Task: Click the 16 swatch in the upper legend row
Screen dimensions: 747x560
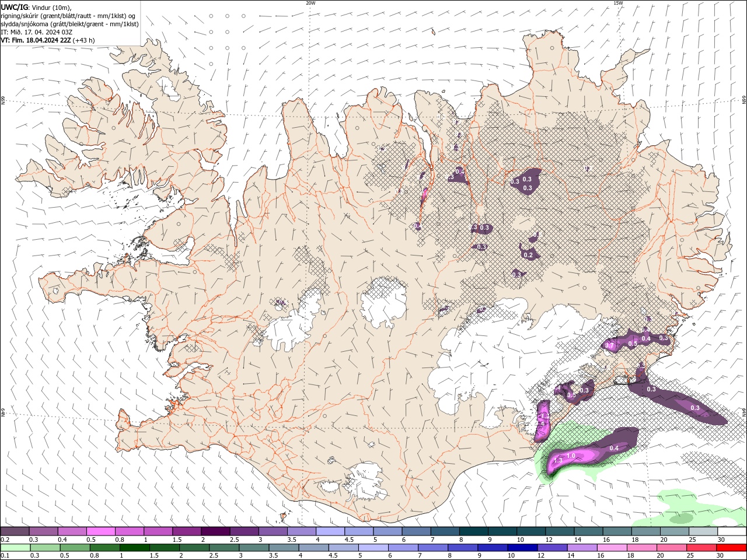Action: click(617, 531)
